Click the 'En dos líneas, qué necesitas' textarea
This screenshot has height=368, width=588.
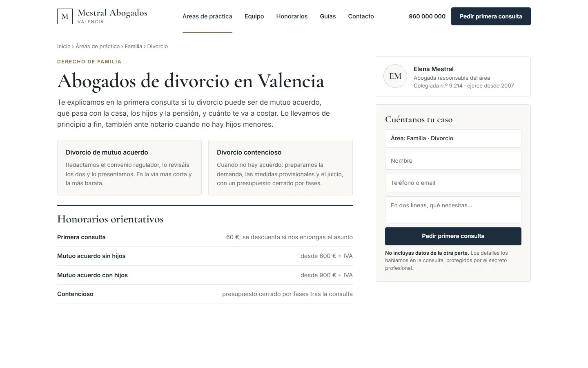point(453,210)
